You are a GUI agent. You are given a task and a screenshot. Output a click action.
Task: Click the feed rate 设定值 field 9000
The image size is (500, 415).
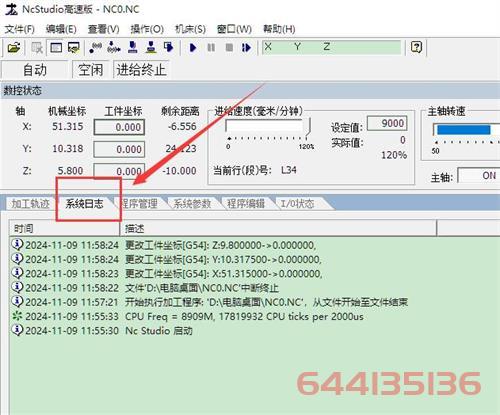(x=387, y=123)
